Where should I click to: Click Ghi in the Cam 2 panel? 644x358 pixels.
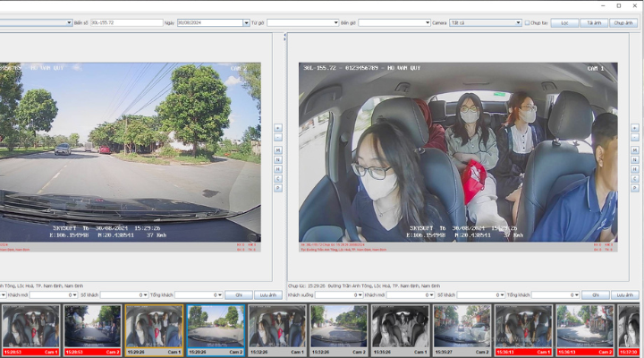coord(239,295)
